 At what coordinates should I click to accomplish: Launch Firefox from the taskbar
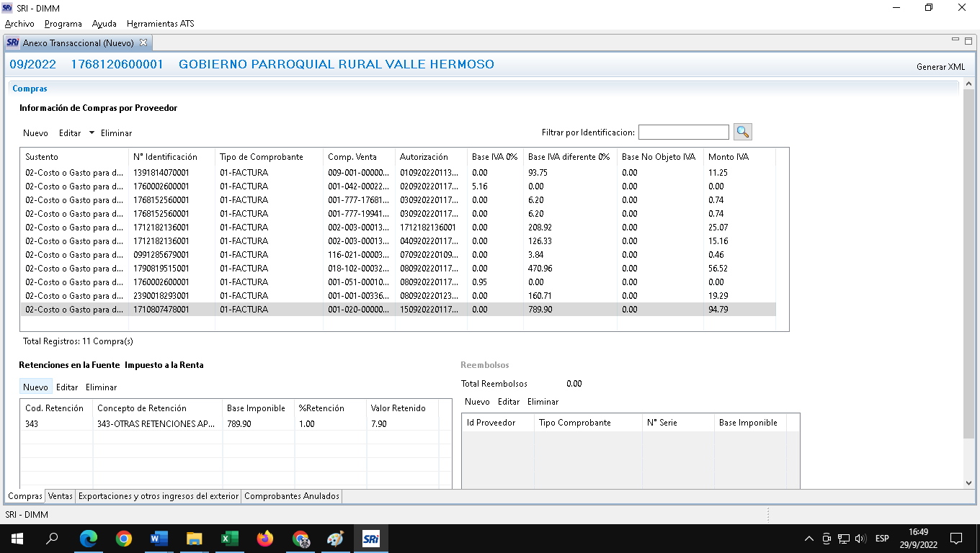coord(265,539)
